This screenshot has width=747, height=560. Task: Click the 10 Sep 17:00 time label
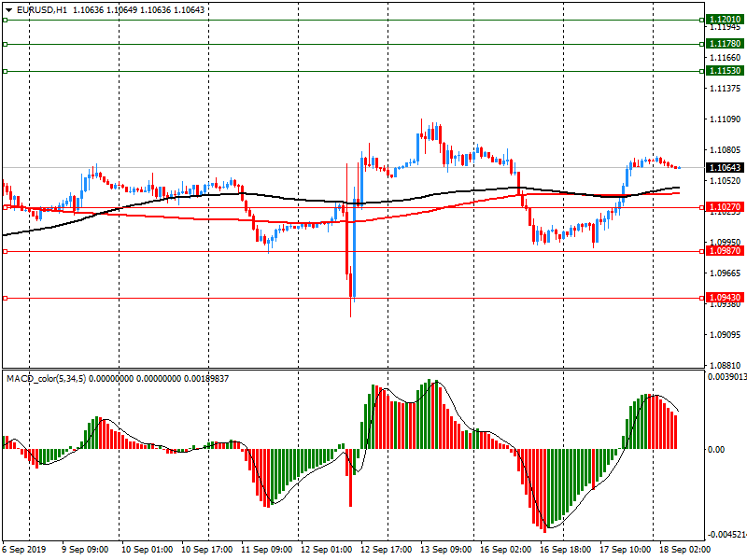pyautogui.click(x=207, y=550)
